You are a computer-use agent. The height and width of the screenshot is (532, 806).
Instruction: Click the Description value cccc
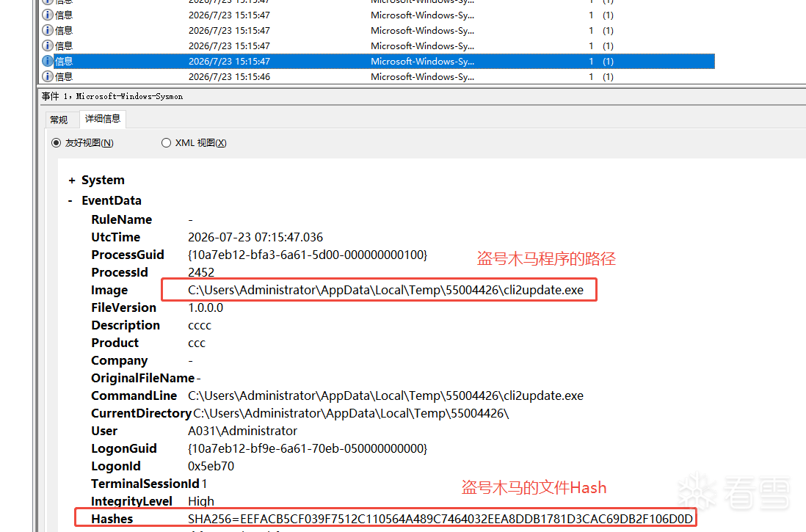coord(200,325)
